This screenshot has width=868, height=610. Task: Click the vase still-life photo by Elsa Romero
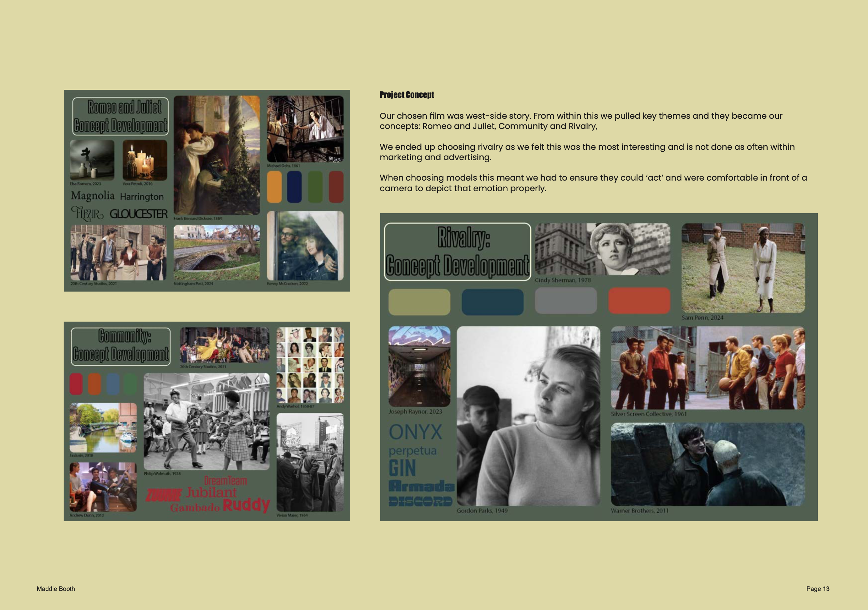pyautogui.click(x=92, y=160)
